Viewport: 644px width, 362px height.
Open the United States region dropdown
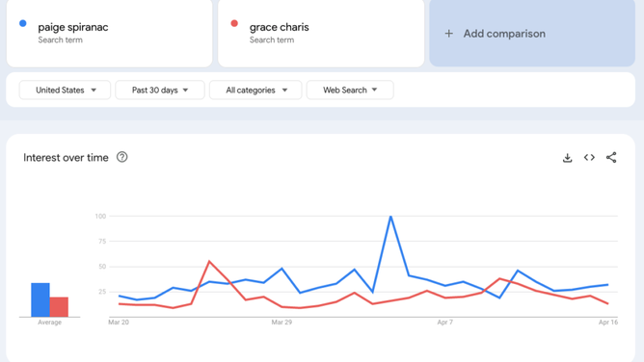[65, 90]
